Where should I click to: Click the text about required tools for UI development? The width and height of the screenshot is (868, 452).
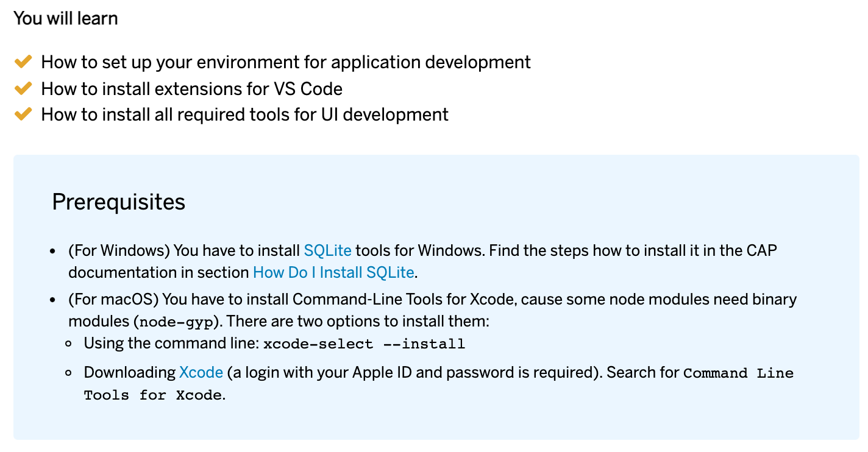(245, 115)
